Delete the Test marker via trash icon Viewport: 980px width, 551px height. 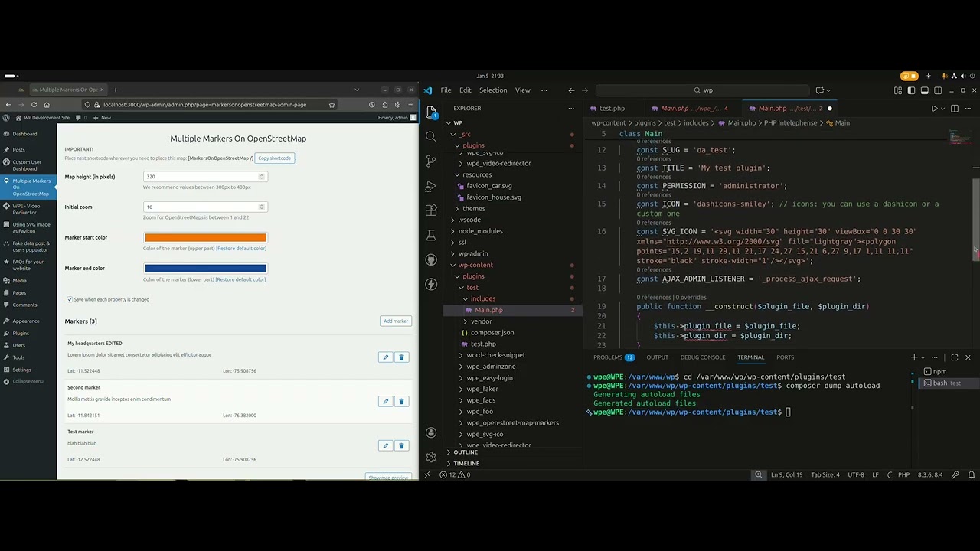tap(401, 445)
